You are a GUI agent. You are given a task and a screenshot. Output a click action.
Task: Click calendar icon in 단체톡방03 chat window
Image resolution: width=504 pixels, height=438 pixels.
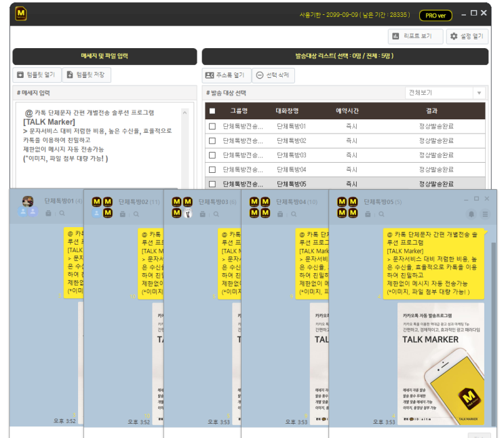203,214
